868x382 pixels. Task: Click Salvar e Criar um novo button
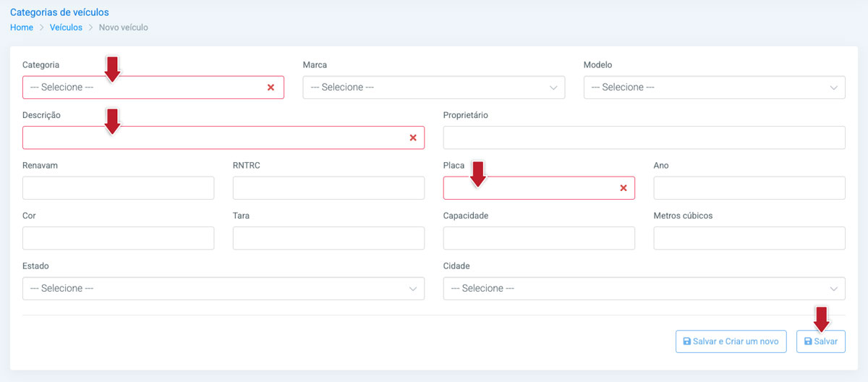pyautogui.click(x=731, y=341)
